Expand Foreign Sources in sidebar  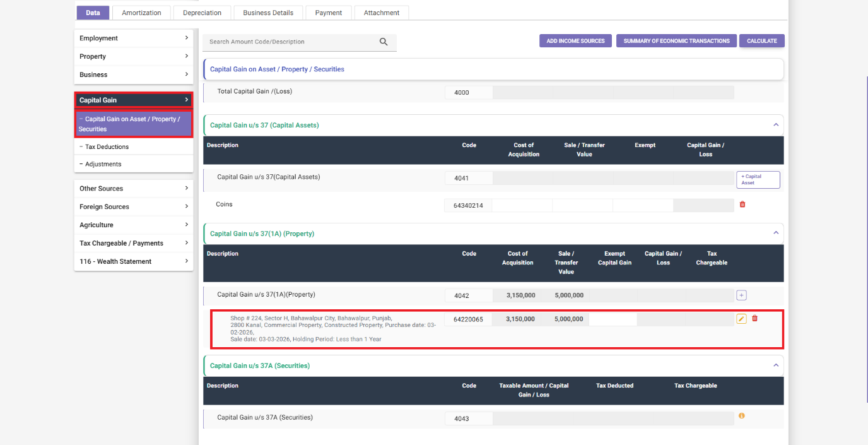[x=134, y=206]
